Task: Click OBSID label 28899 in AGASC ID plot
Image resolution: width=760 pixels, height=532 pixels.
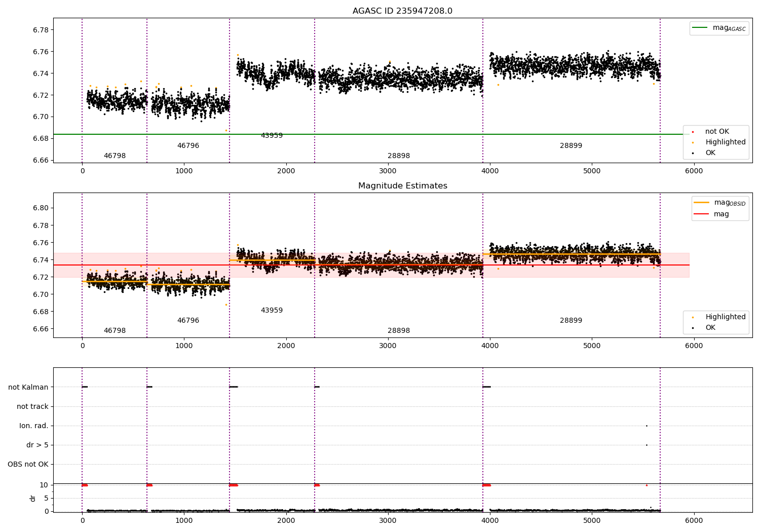Action: (571, 146)
